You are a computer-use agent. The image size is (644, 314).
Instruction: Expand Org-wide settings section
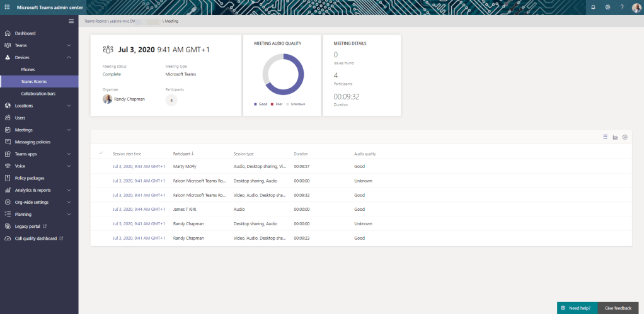(69, 202)
